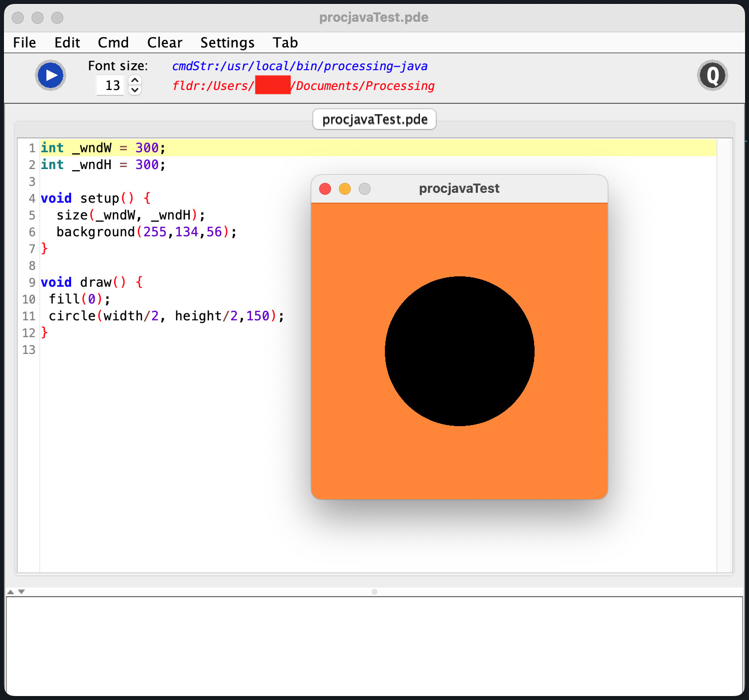This screenshot has height=700, width=749.
Task: Switch to the procjavaTest.pde editor tab
Action: click(x=374, y=119)
